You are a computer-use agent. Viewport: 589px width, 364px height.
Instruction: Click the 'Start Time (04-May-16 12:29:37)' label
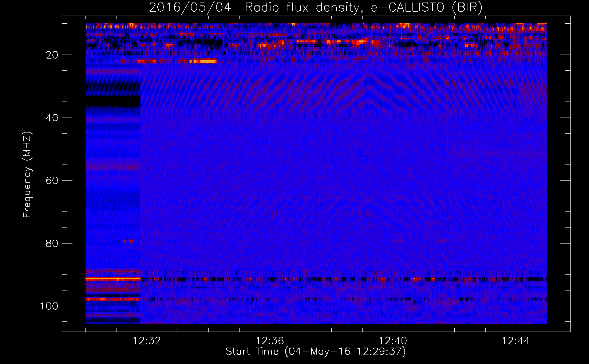pos(316,352)
